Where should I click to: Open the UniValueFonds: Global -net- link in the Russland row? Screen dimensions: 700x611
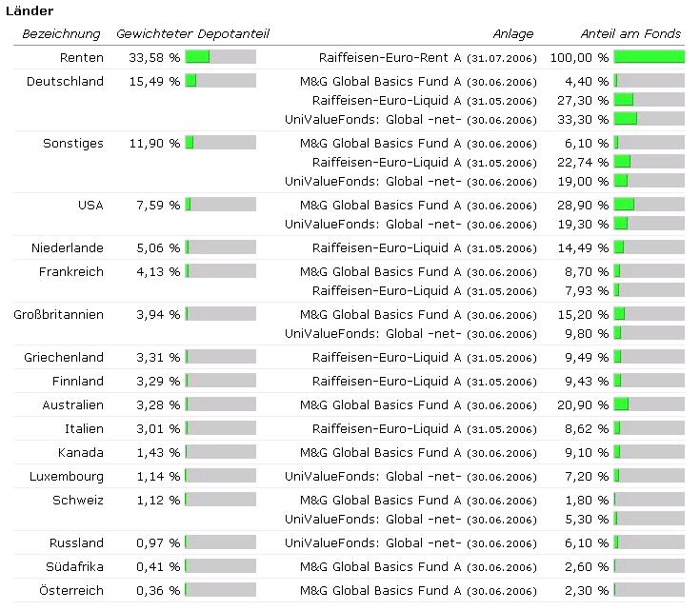pos(372,543)
